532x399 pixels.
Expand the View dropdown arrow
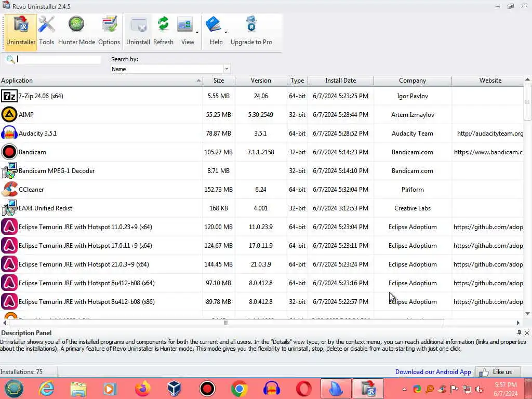click(197, 32)
